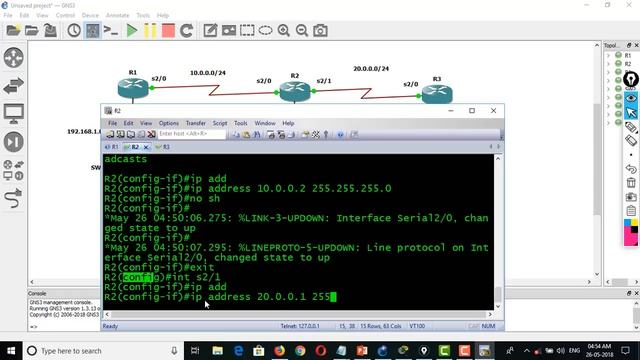
Task: Browse end devices monitor icon
Action: [13, 114]
